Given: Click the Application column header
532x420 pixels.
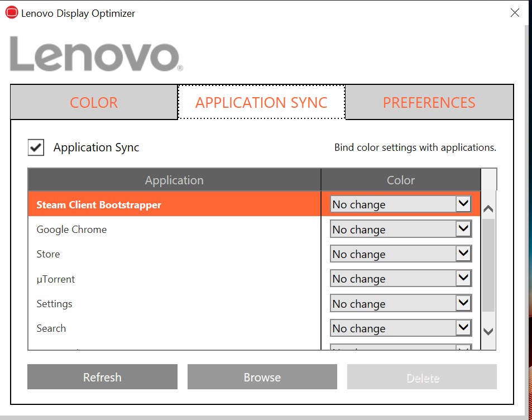Looking at the screenshot, I should click(x=174, y=180).
